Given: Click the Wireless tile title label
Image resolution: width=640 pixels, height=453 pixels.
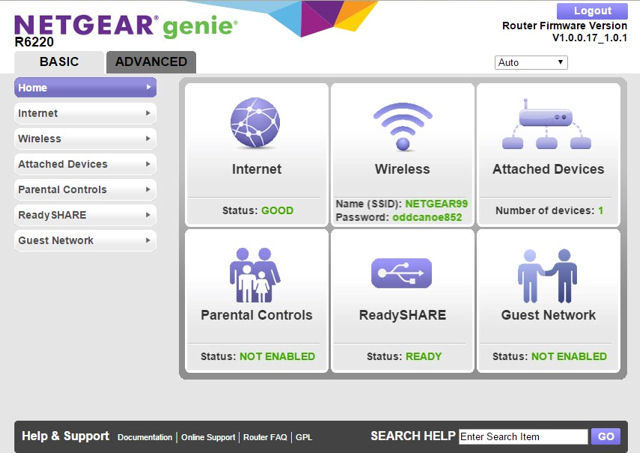Looking at the screenshot, I should coord(402,169).
